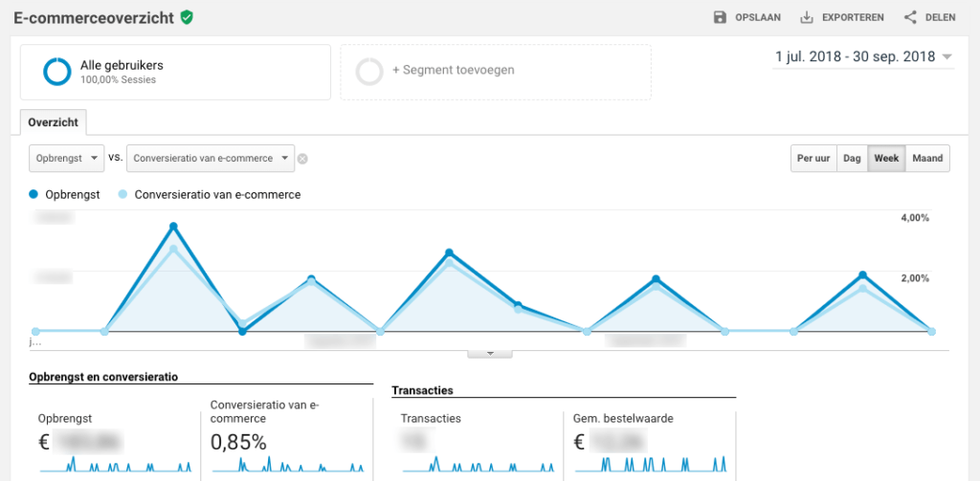Open the Opbrengst metric dropdown
Screen dimensions: 980x481
click(67, 159)
